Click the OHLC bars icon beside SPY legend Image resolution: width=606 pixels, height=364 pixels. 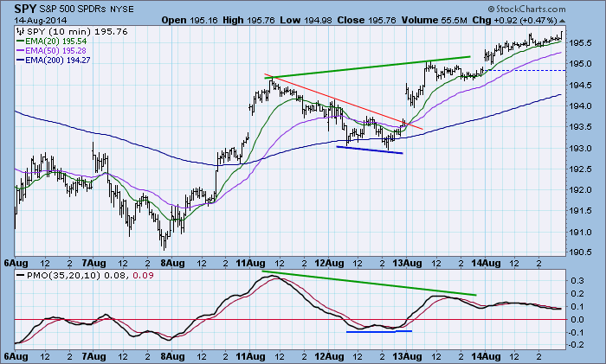21,32
